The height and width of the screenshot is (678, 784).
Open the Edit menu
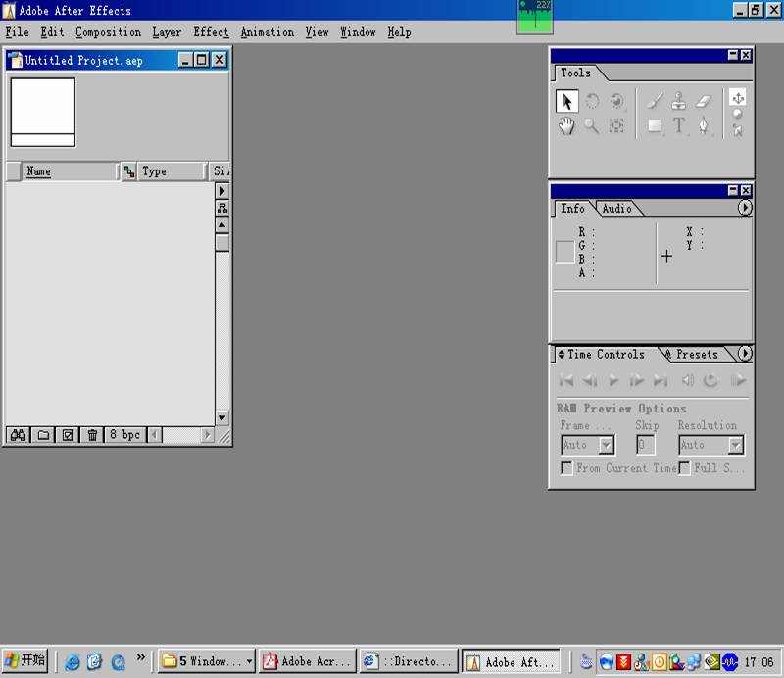coord(53,32)
